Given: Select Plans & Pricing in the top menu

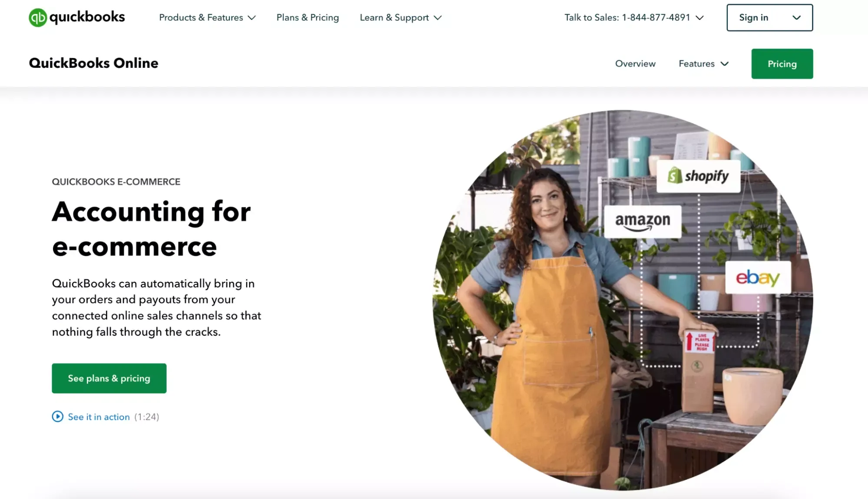Looking at the screenshot, I should coord(307,17).
